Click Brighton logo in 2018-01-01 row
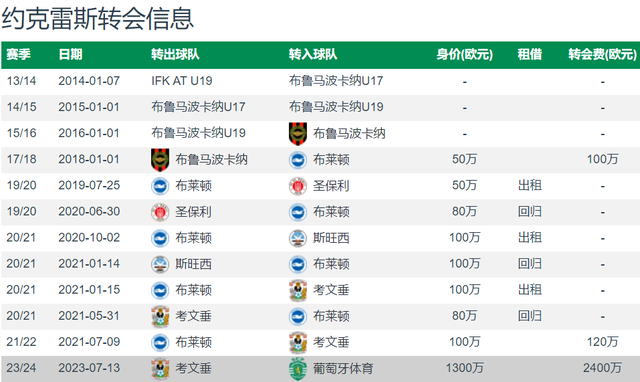The width and height of the screenshot is (640, 382). [298, 160]
